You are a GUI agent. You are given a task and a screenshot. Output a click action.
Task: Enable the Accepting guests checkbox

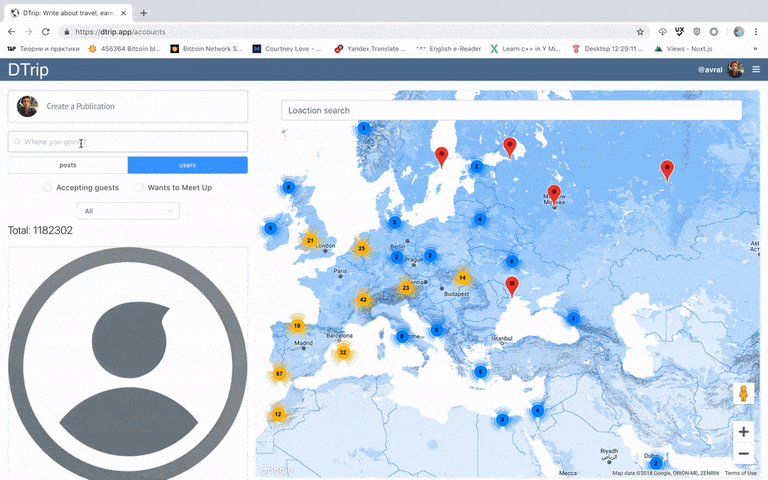(47, 188)
